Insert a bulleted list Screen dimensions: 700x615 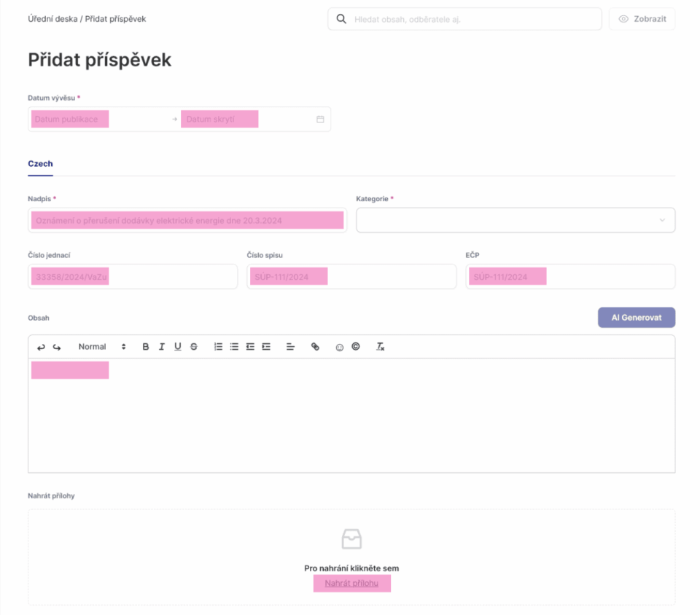[234, 347]
